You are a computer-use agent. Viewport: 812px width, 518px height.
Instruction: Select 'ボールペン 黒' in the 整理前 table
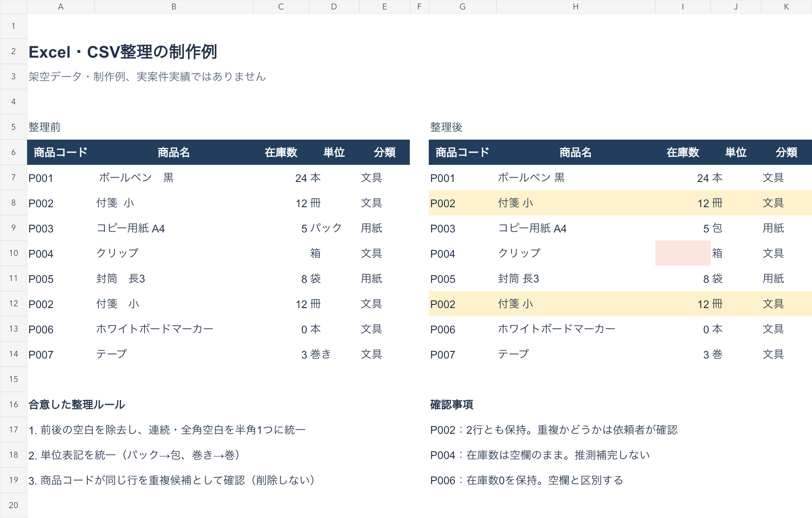tap(136, 177)
